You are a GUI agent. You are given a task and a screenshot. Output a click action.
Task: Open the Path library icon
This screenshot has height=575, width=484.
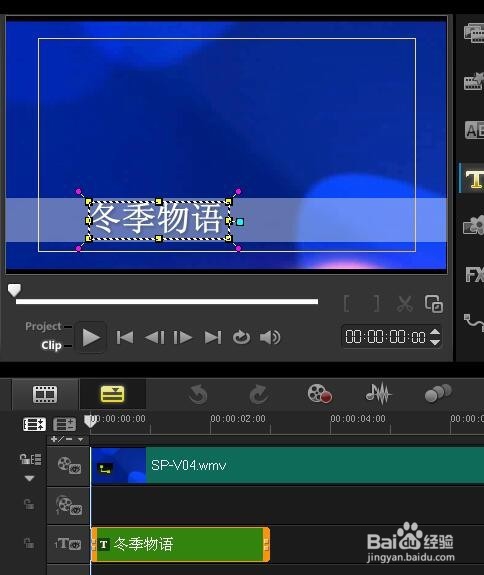[x=474, y=322]
